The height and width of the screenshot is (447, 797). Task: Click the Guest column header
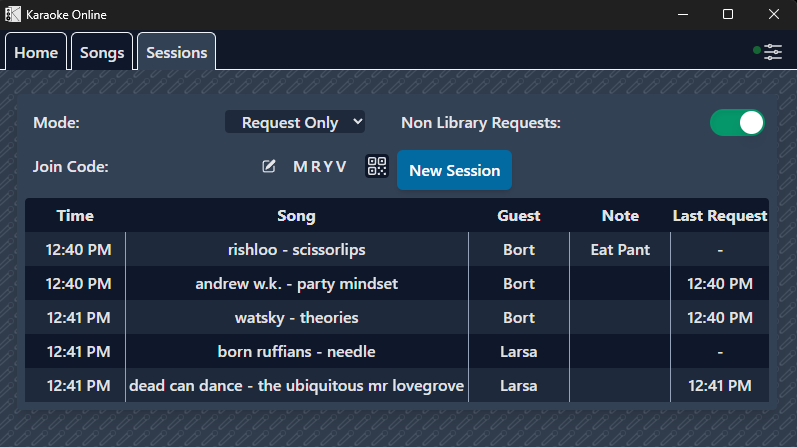(x=518, y=216)
